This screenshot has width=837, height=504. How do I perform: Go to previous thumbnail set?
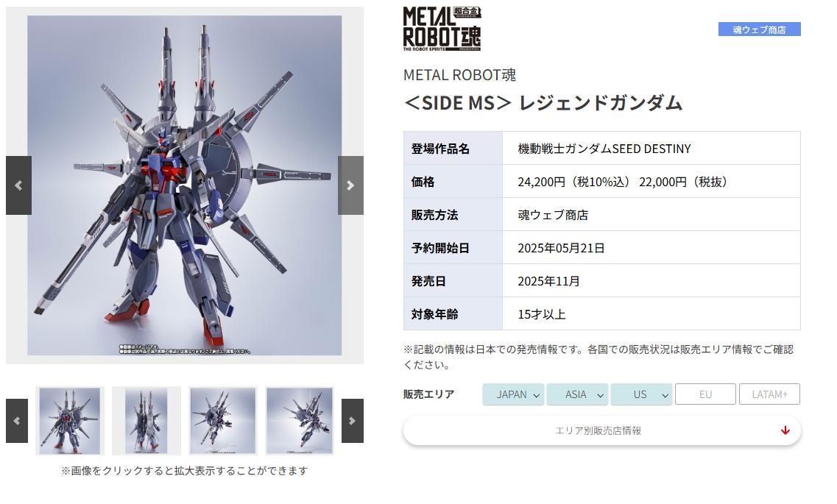pos(16,420)
